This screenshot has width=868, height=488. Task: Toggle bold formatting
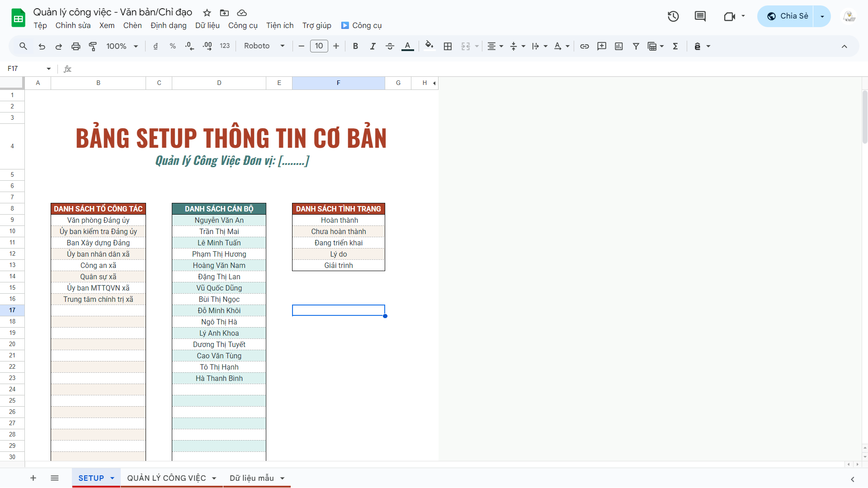point(355,46)
